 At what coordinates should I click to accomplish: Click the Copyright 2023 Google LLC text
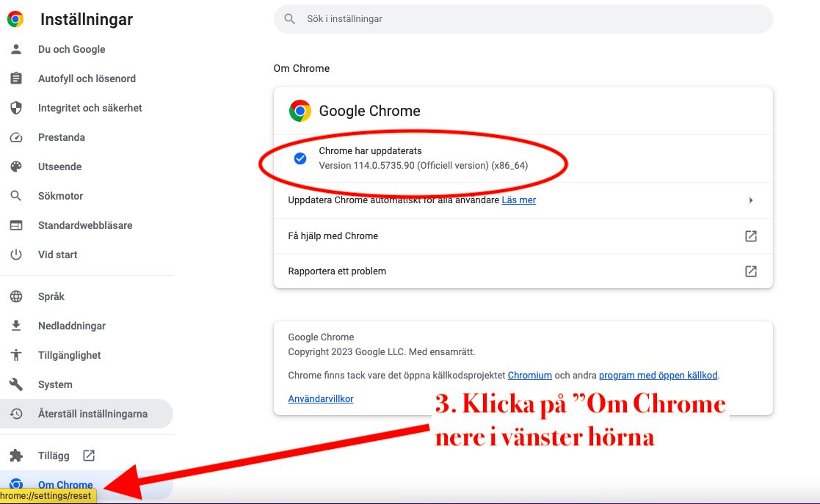point(381,351)
